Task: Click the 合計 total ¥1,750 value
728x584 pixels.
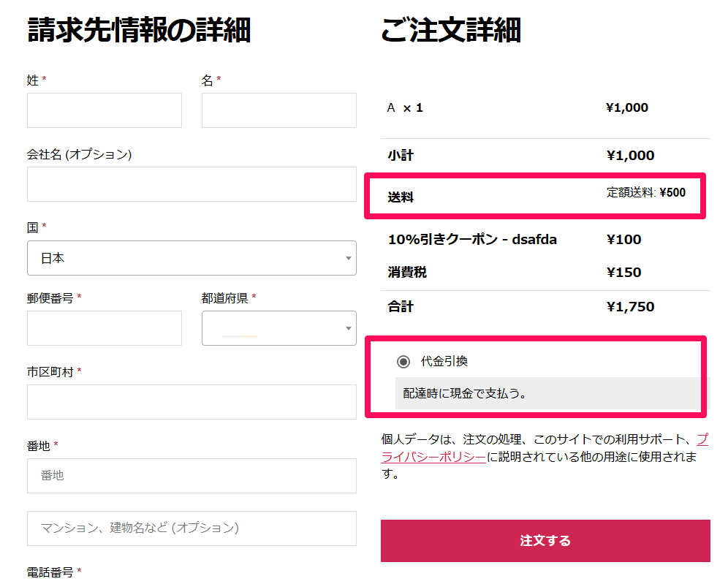Action: coord(631,307)
